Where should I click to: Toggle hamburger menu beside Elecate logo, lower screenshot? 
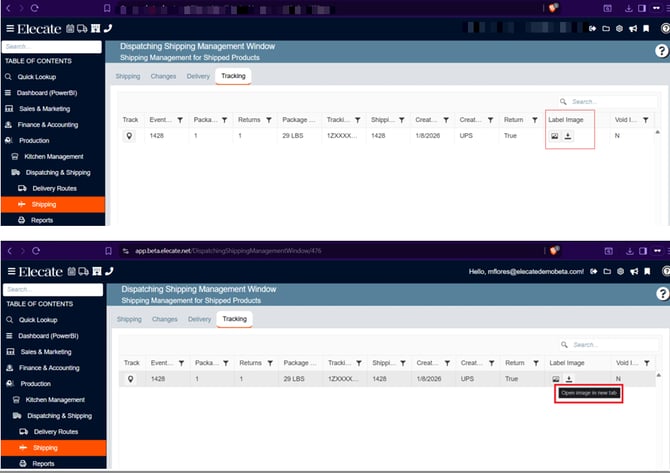[10, 271]
